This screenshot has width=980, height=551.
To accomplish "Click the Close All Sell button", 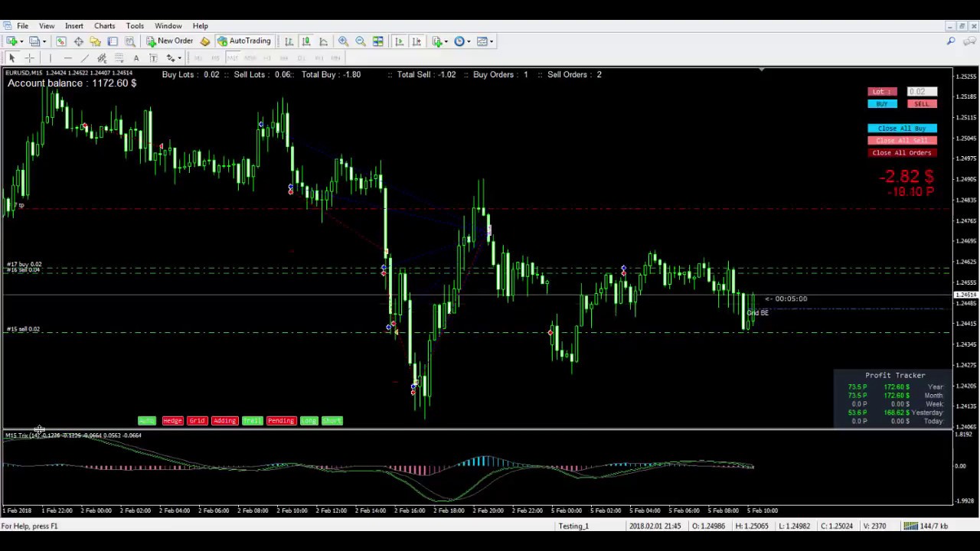I will coord(902,141).
